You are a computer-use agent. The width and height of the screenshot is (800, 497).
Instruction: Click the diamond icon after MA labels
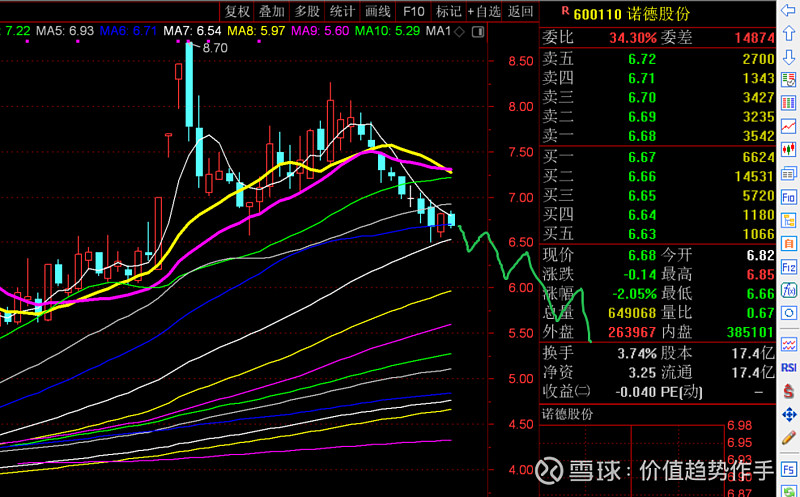[459, 32]
